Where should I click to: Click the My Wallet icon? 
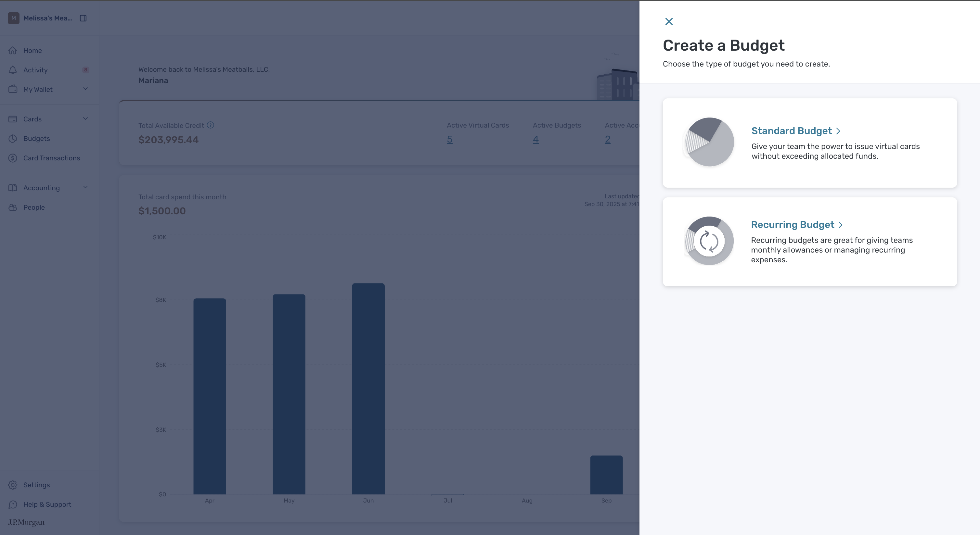13,89
